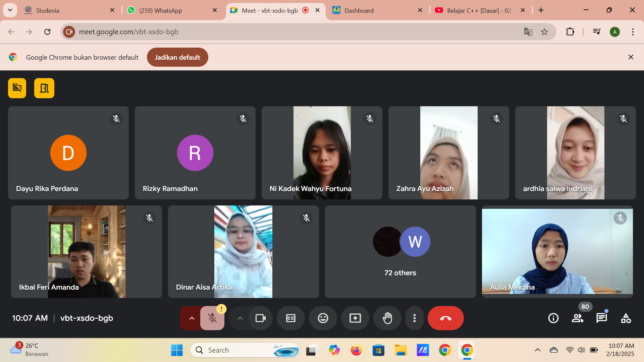The height and width of the screenshot is (362, 644).
Task: Raise hand in the meeting
Action: tap(387, 318)
